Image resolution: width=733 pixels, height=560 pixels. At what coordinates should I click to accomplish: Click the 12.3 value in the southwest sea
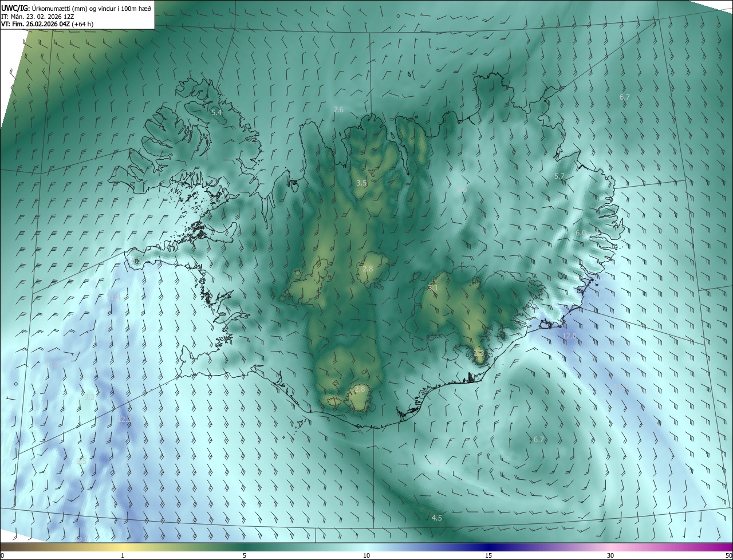click(x=124, y=420)
